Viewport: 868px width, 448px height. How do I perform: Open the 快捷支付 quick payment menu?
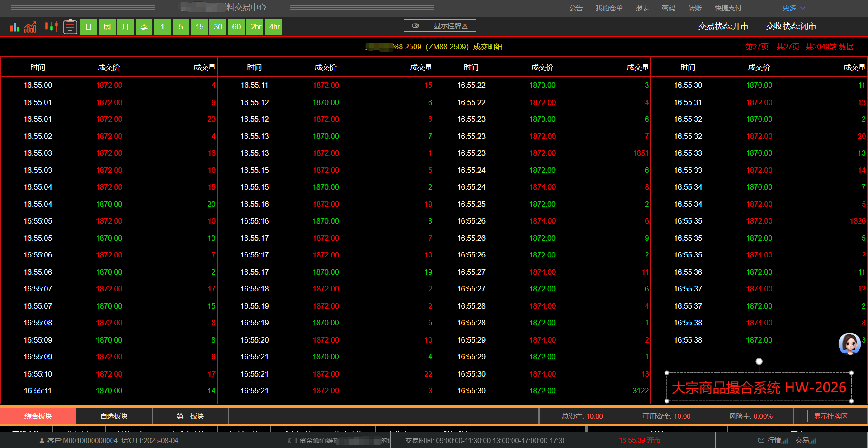(x=728, y=8)
